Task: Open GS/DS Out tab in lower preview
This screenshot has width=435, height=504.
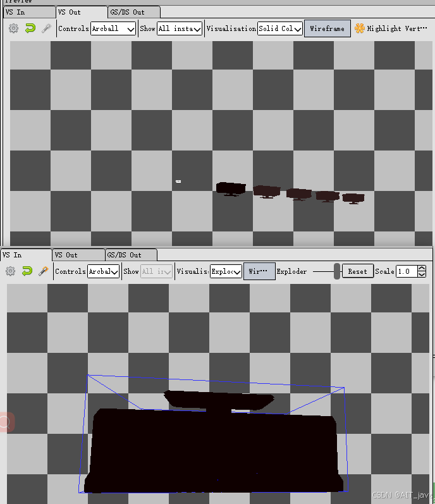Action: coord(131,255)
